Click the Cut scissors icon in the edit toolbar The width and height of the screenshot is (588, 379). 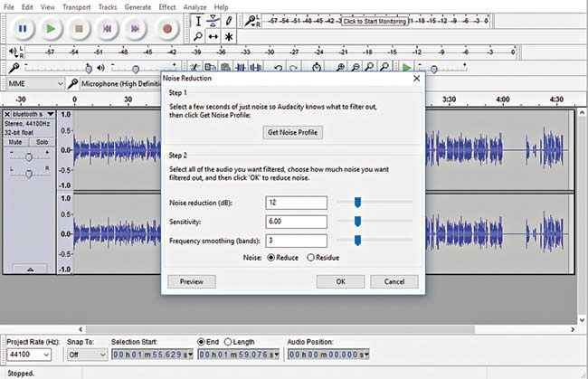coord(194,68)
